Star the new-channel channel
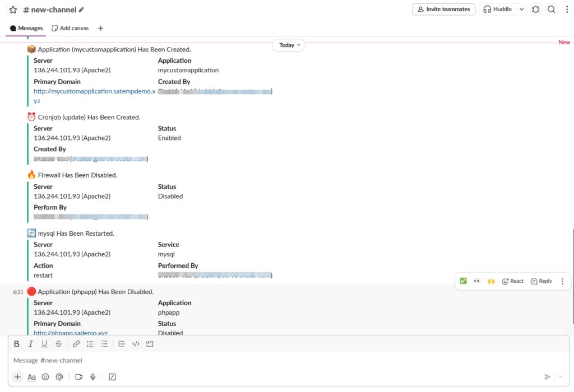This screenshot has width=574, height=392. (x=13, y=9)
